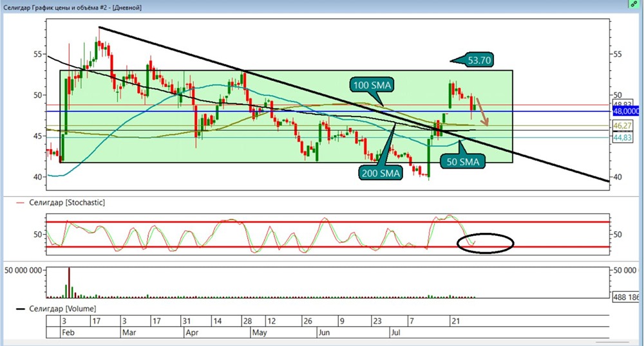Image resolution: width=644 pixels, height=346 pixels.
Task: Click the day label '12' on the time axis
Action: tap(272, 322)
